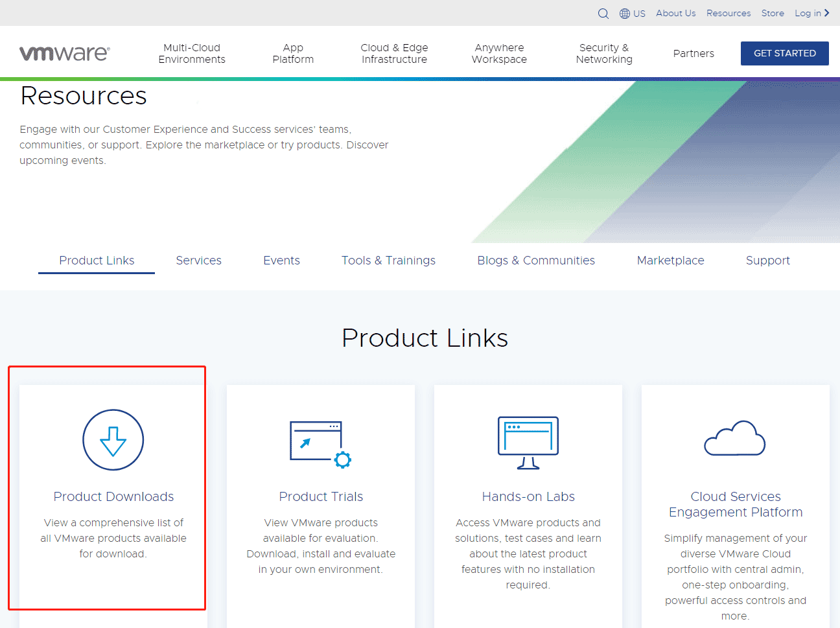
Task: Click the 'Product Links' section heading
Action: [425, 338]
